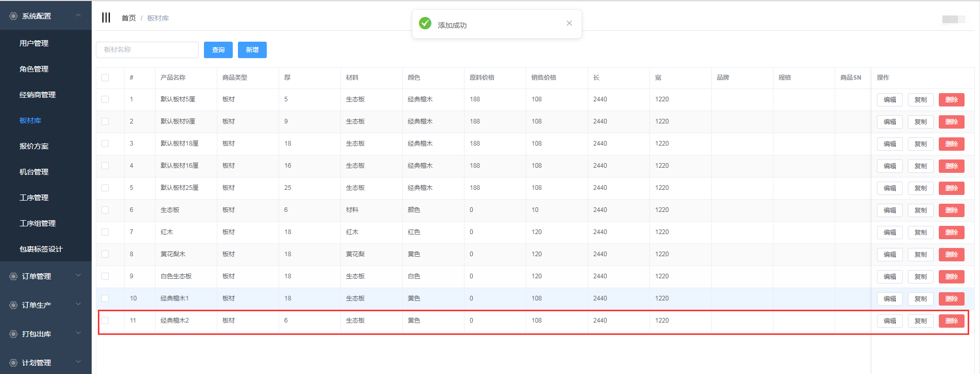Select the checkbox for 经典檀木2 row
Screen dimensions: 980x374
(x=105, y=320)
